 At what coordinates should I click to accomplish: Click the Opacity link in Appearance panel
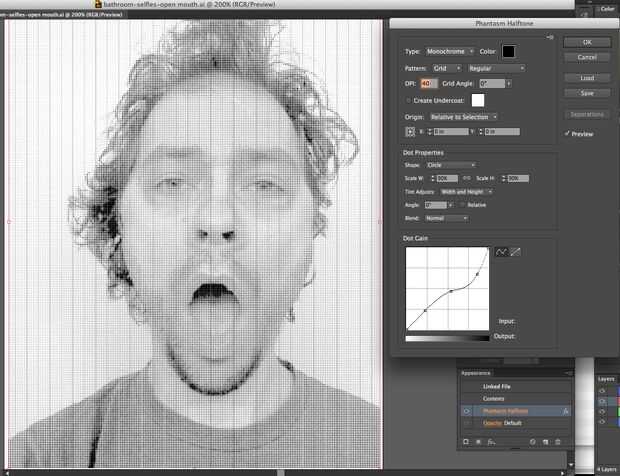click(492, 423)
